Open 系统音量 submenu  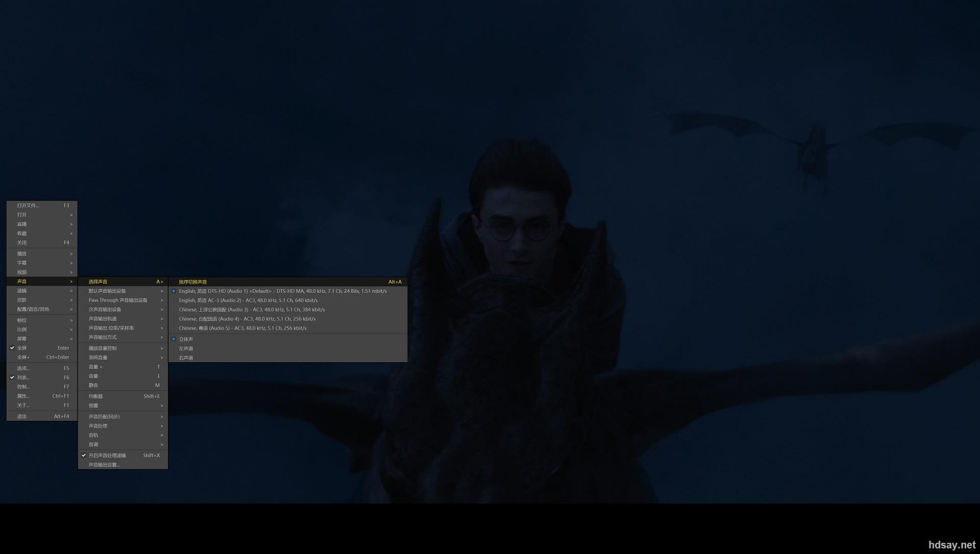(123, 358)
